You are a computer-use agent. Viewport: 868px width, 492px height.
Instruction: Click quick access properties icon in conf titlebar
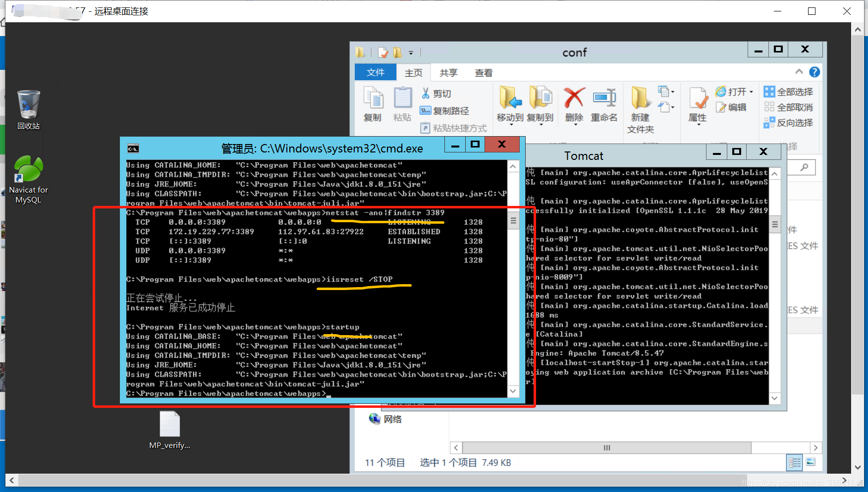pyautogui.click(x=382, y=52)
